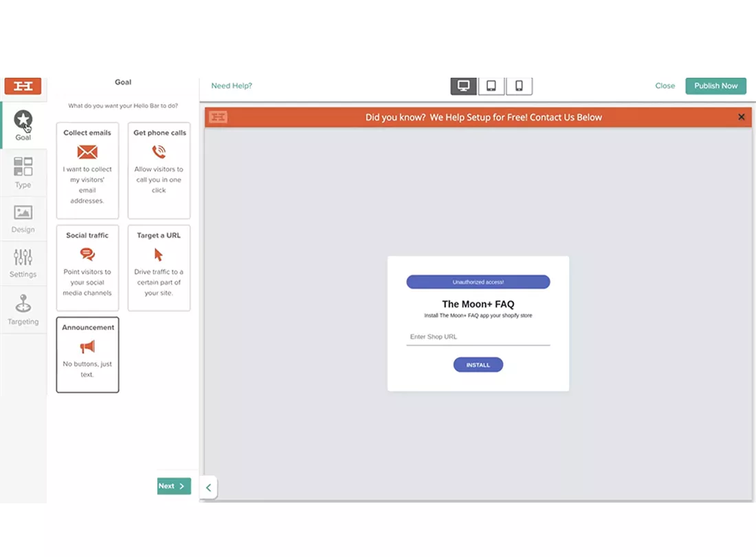Switch preview to mobile view
756x557 pixels.
point(520,86)
